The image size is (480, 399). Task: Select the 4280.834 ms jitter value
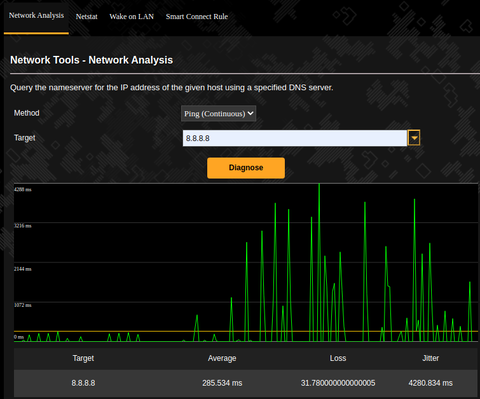(430, 383)
